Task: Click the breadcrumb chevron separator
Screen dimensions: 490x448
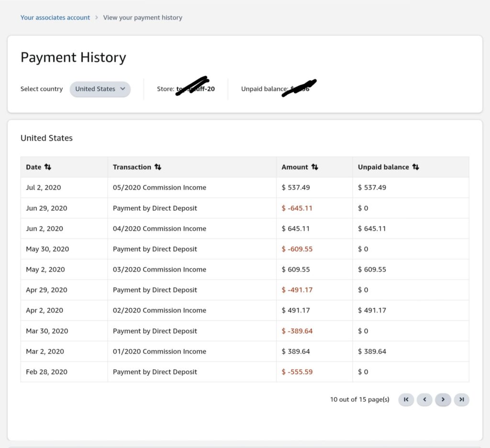Action: (x=97, y=18)
